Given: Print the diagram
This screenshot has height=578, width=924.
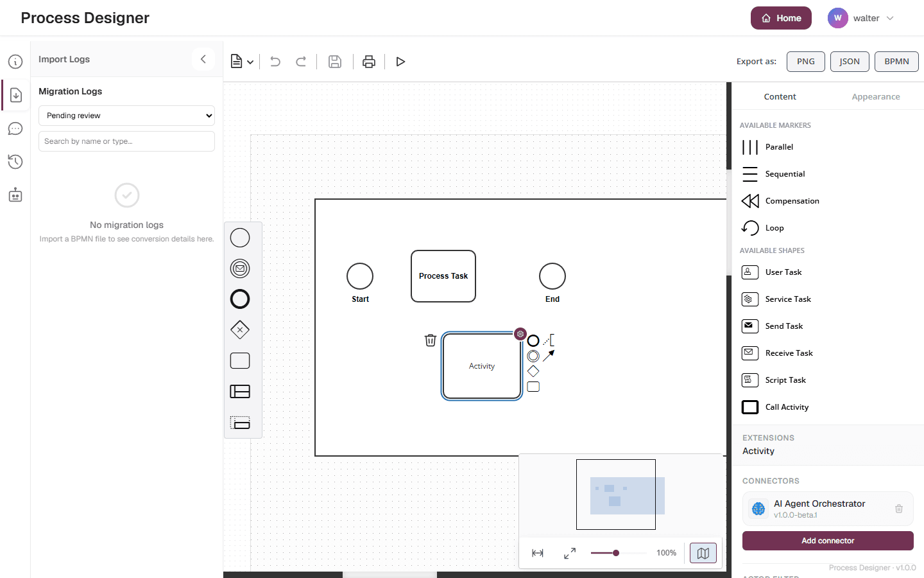Looking at the screenshot, I should tap(369, 62).
